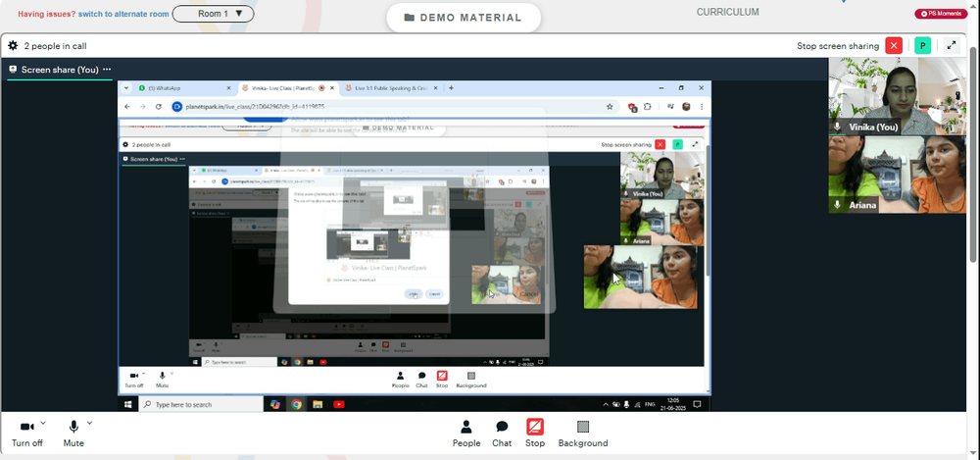Image resolution: width=980 pixels, height=460 pixels.
Task: Open the Room 1 dropdown
Action: point(213,14)
